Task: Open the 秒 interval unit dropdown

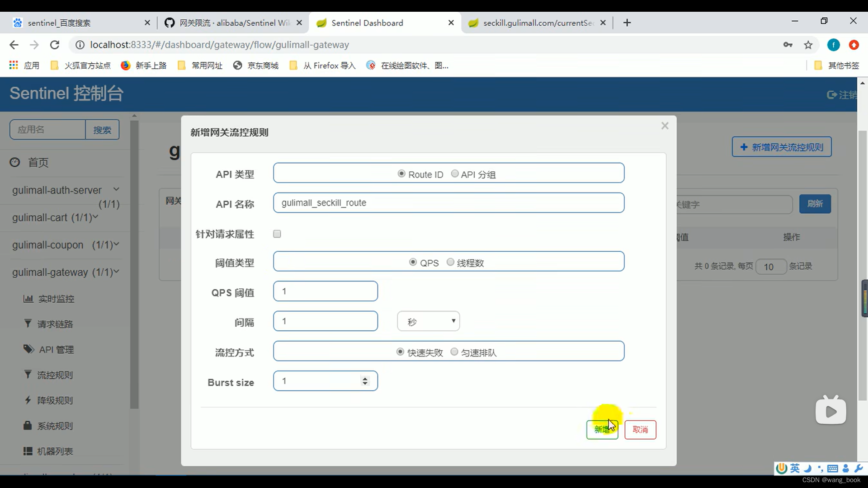Action: [428, 321]
